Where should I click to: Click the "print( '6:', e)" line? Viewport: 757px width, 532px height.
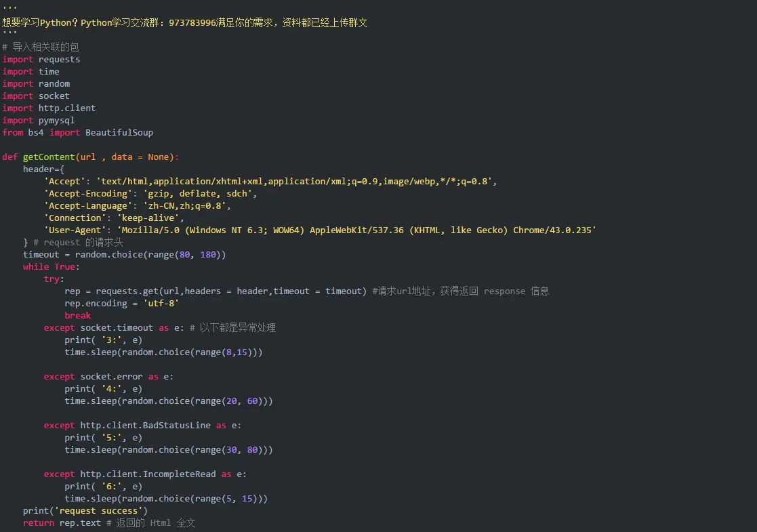pos(103,486)
